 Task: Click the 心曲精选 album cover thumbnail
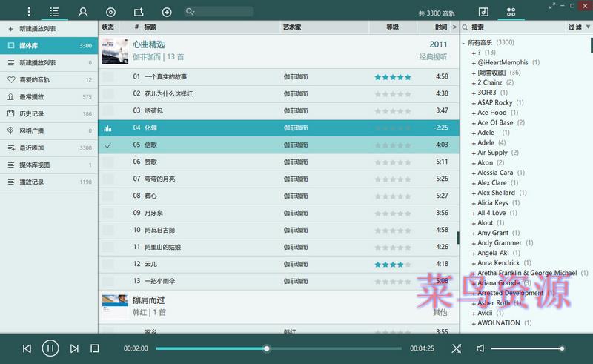point(115,50)
